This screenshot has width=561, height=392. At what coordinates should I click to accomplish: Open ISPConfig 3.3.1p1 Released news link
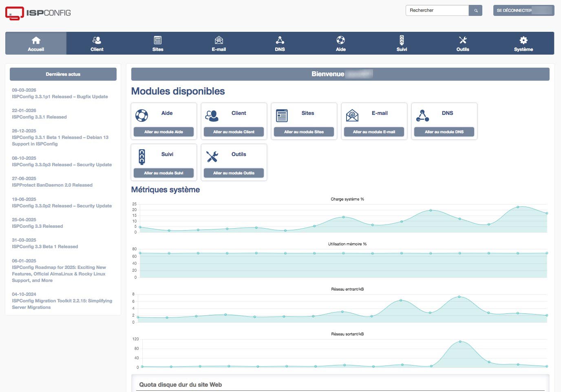(60, 97)
